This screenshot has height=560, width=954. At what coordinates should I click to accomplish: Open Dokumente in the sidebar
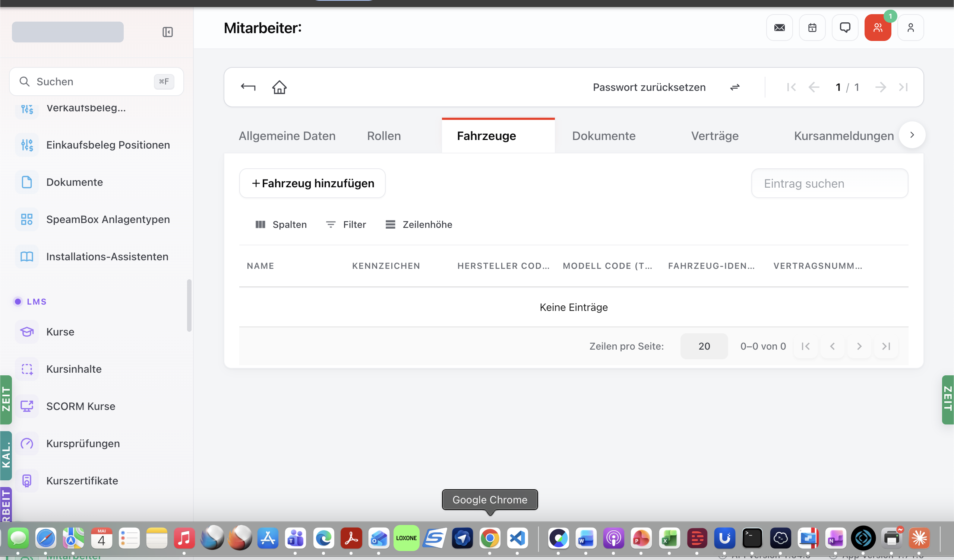[97, 182]
